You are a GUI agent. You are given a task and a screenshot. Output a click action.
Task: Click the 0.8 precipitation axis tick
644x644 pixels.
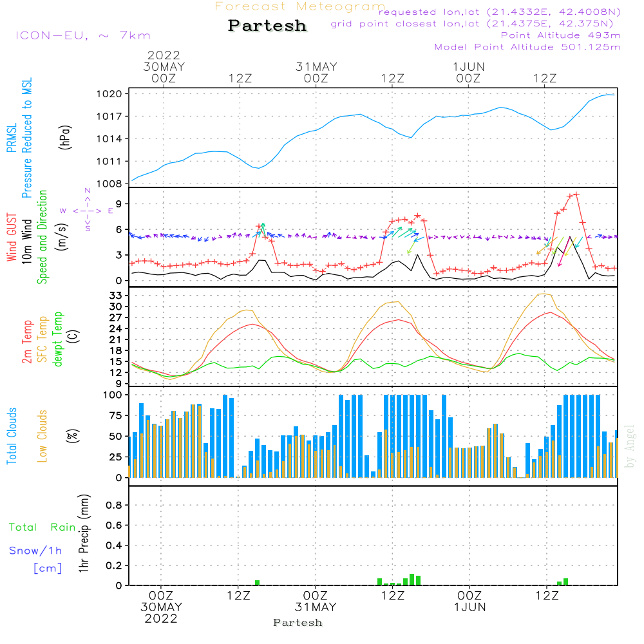coord(114,505)
